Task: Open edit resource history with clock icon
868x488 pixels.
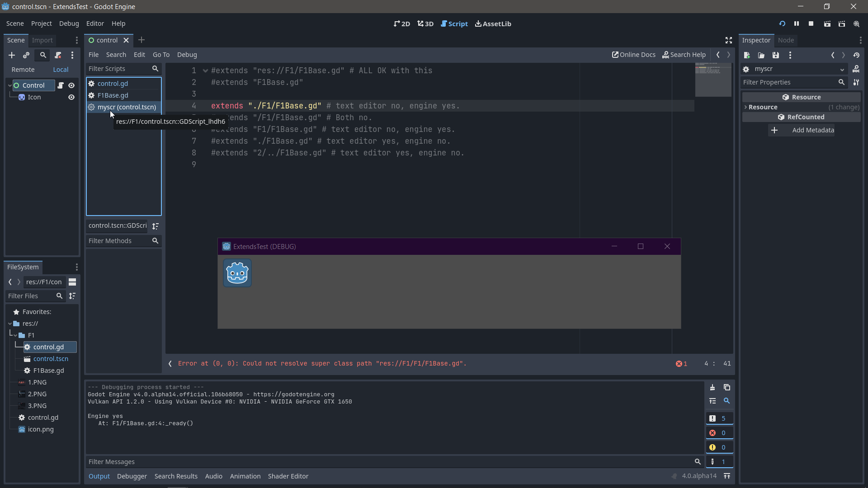Action: coord(857,55)
